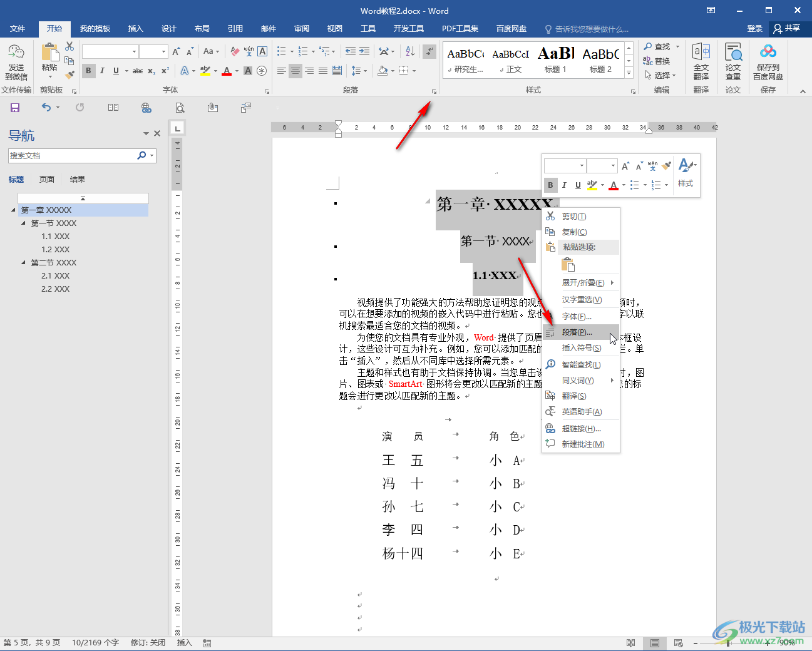Viewport: 812px width, 651px height.
Task: Choose 复制(C) from context menu
Action: click(581, 232)
